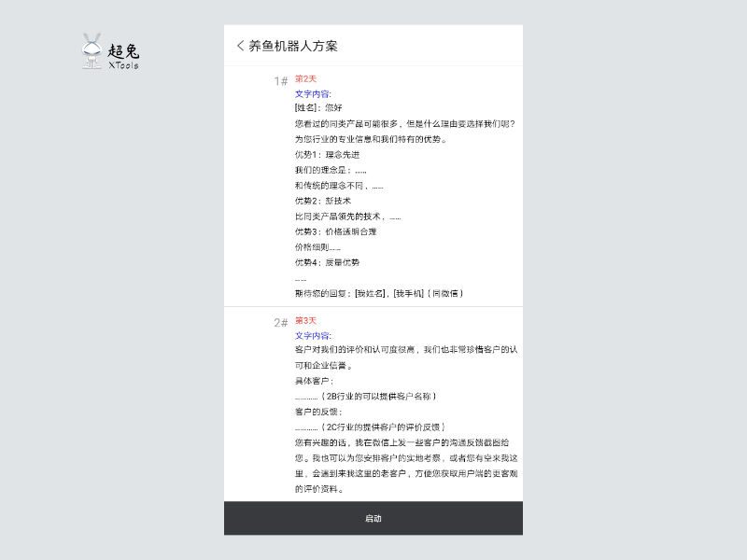Click the [姓名]：您好 greeting line
Viewport: 747px width, 560px height.
[x=318, y=108]
